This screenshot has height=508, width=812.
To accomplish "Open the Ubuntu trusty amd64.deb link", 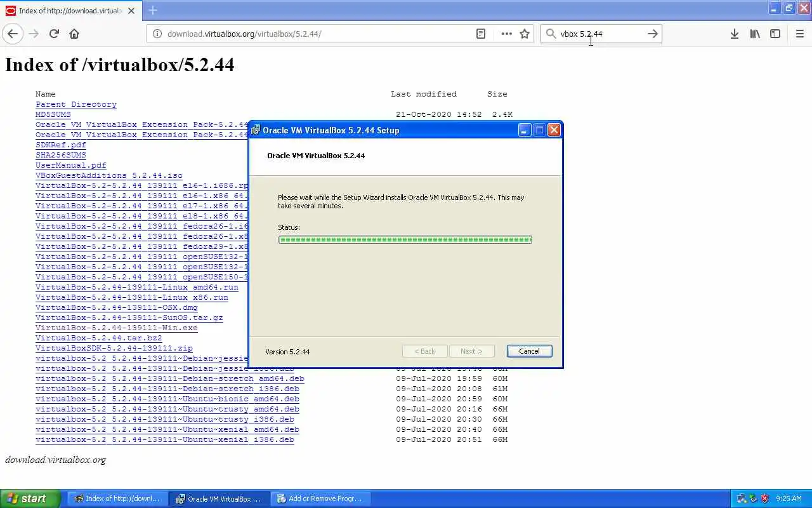I will [167, 409].
